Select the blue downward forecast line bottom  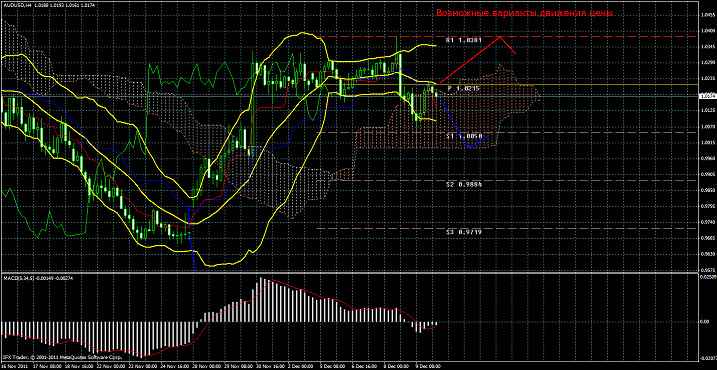(467, 147)
